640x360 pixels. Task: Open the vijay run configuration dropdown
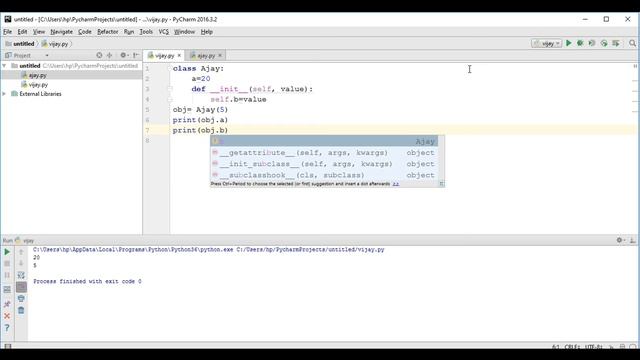pyautogui.click(x=547, y=43)
